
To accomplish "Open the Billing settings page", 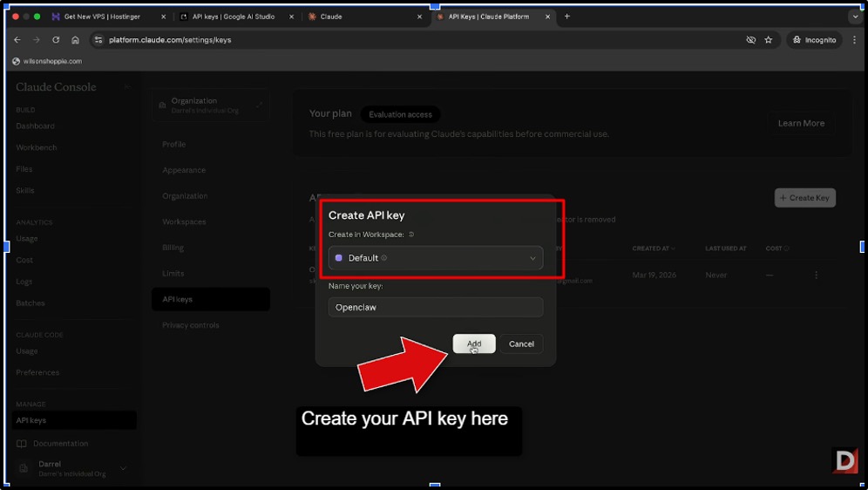I will click(x=173, y=248).
